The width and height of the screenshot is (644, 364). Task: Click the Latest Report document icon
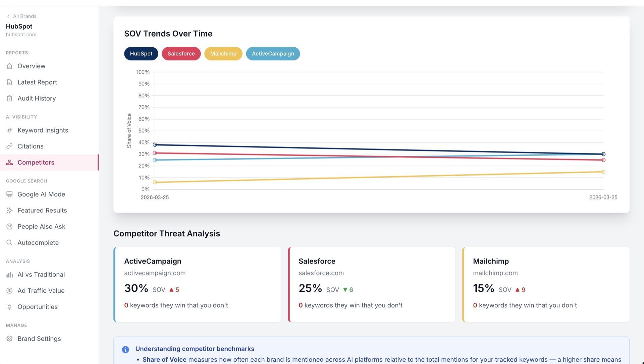pos(9,82)
